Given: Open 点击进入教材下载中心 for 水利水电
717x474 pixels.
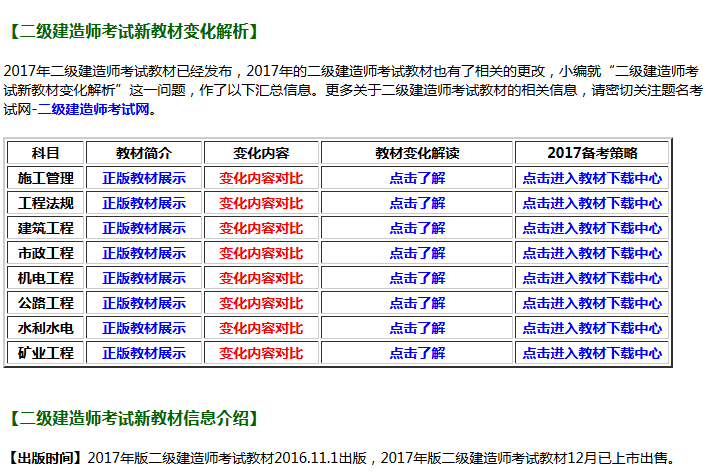Looking at the screenshot, I should (x=592, y=328).
